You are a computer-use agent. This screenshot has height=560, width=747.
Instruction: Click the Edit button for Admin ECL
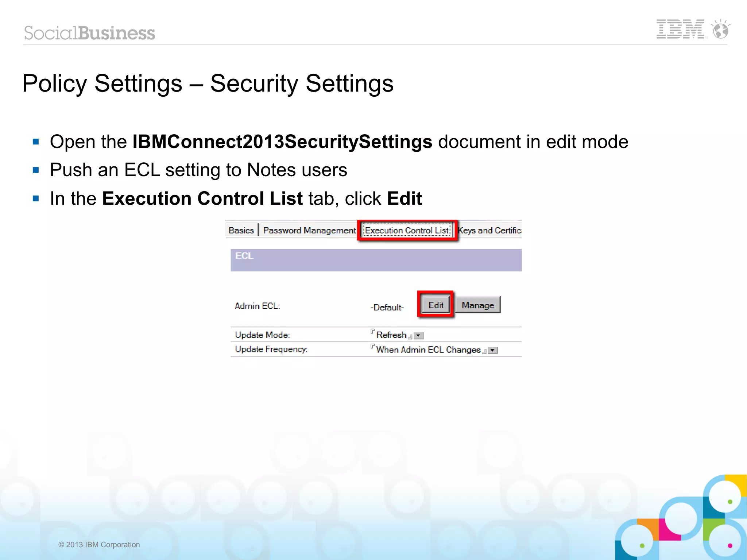click(436, 305)
